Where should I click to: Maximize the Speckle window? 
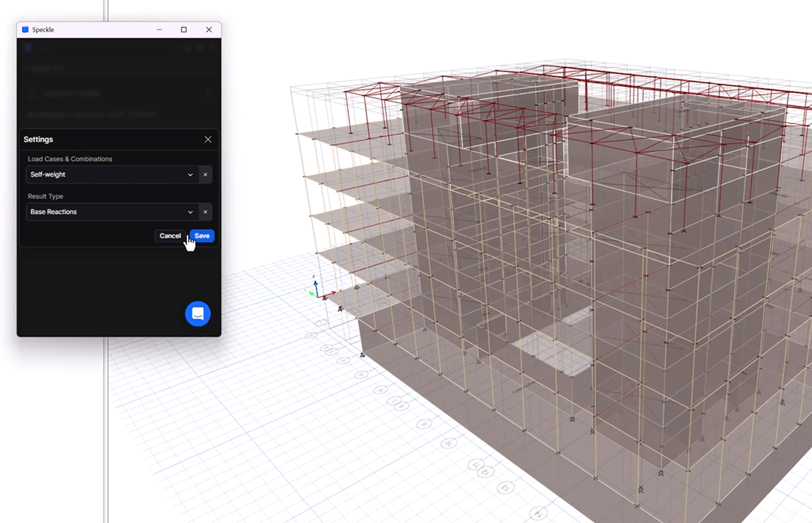click(x=184, y=30)
